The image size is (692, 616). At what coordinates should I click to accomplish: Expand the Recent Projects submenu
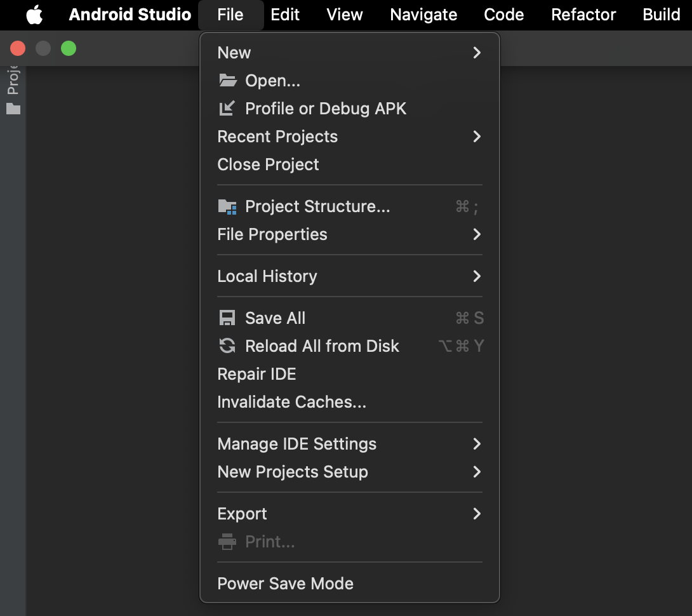[350, 137]
